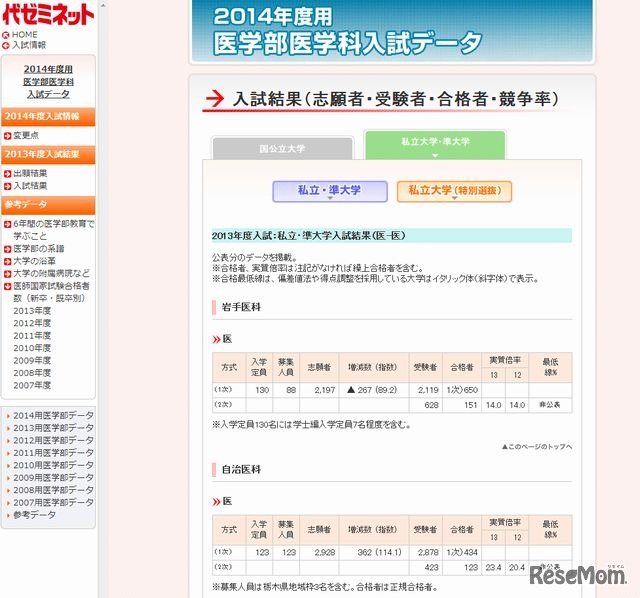Image resolution: width=640 pixels, height=598 pixels.
Task: Click the arrow icon beside 出願結果
Action: tap(7, 174)
